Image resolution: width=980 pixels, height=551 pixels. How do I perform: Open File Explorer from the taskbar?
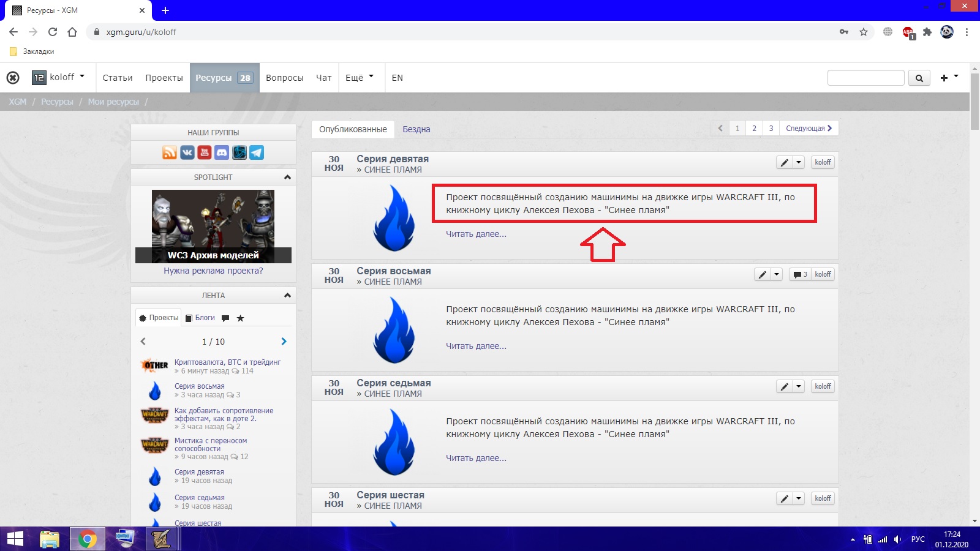(50, 539)
